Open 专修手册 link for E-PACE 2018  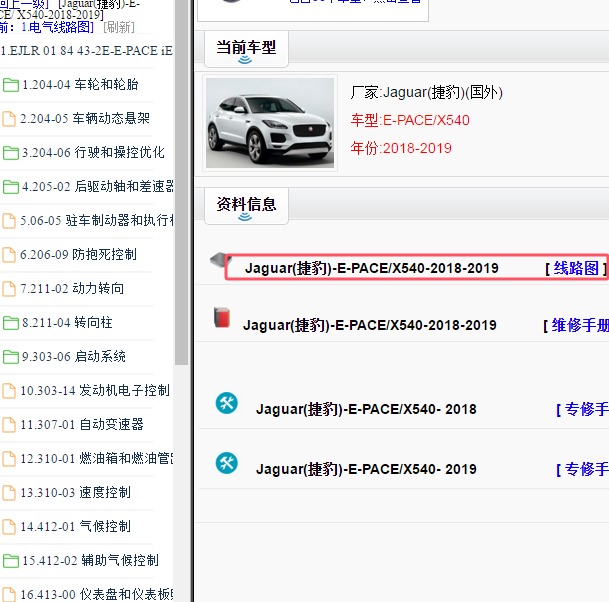pos(586,409)
